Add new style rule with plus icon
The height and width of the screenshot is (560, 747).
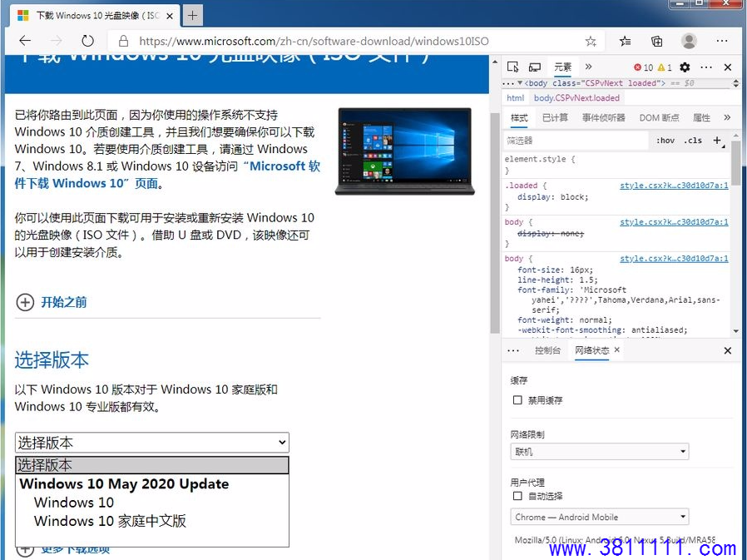717,140
